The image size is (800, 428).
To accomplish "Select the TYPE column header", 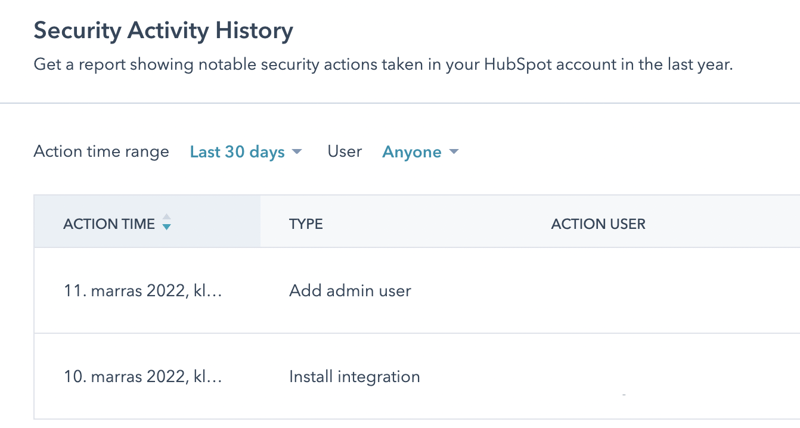I will (306, 224).
